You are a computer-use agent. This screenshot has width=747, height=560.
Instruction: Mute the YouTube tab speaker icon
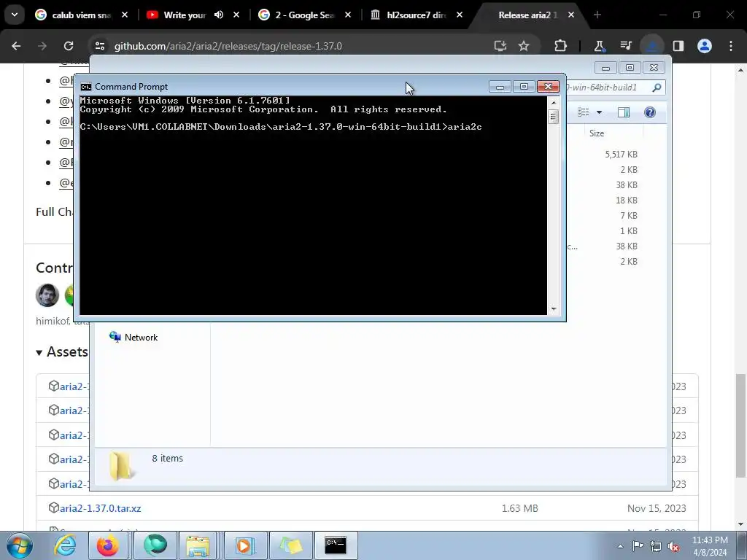[x=219, y=15]
